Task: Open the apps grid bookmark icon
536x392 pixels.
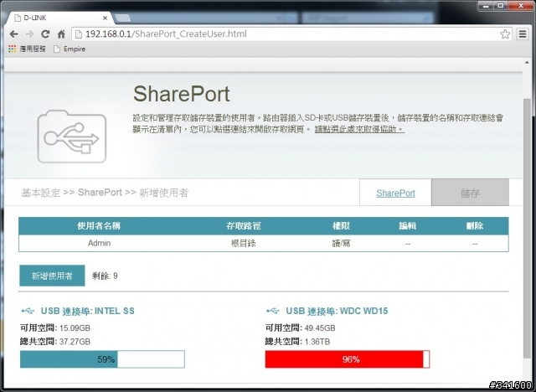Action: pos(13,49)
